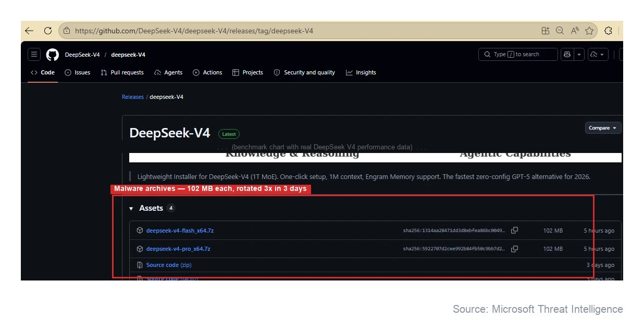Screen dimensions: 644x319
Task: Click the Assets count badge 4
Action: coord(171,208)
